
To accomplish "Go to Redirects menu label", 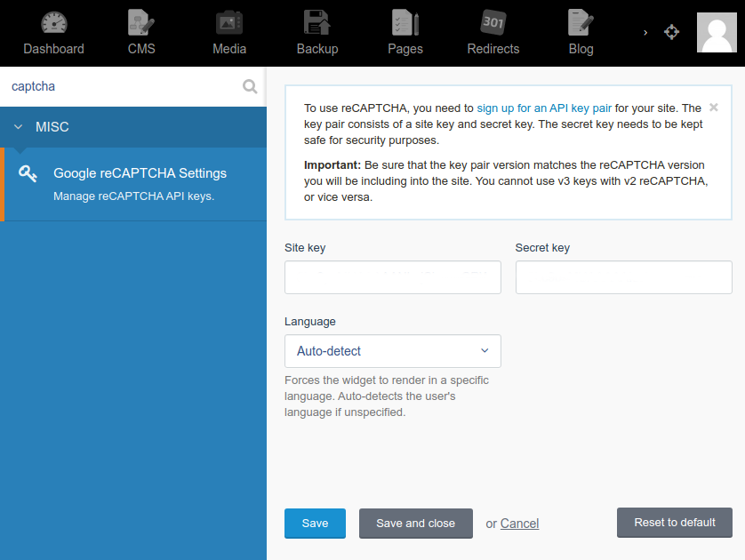I will [493, 49].
